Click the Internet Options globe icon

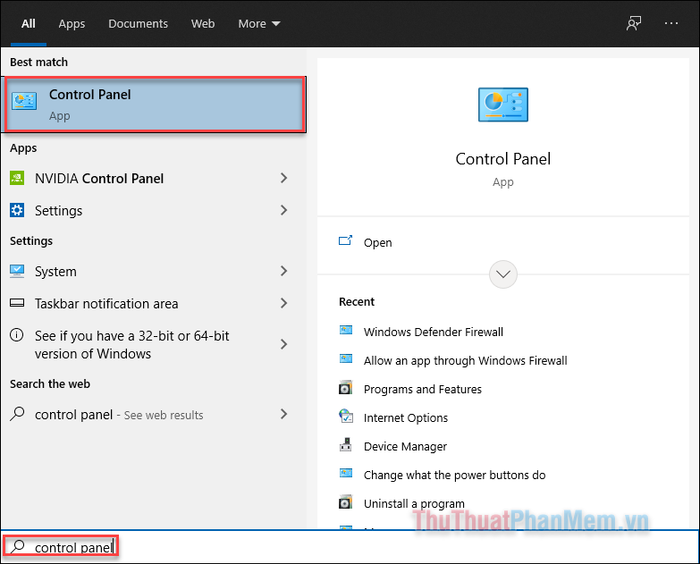346,416
